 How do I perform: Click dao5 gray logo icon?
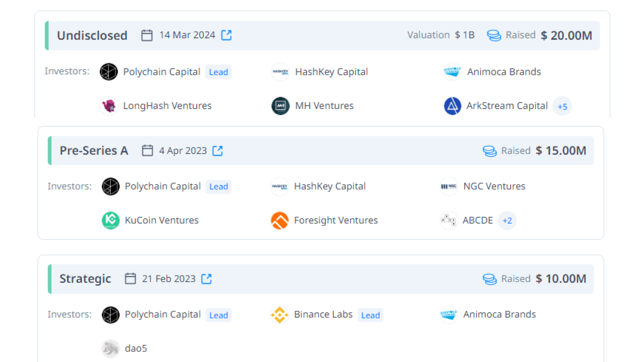pyautogui.click(x=110, y=349)
